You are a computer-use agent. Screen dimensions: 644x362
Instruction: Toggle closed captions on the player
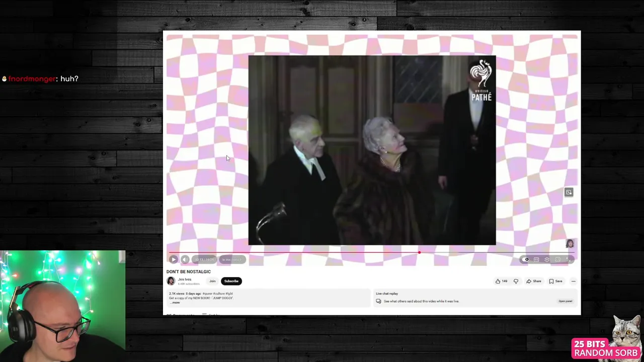(x=536, y=259)
